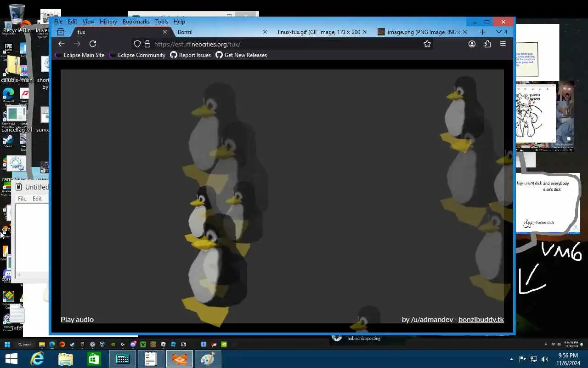Open the History menu
The image size is (588, 368).
108,22
